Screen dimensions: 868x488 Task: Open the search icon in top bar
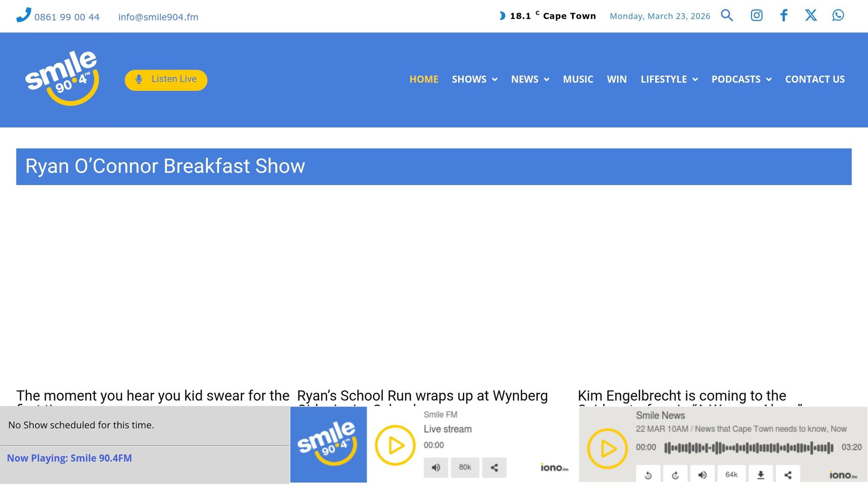(x=727, y=16)
